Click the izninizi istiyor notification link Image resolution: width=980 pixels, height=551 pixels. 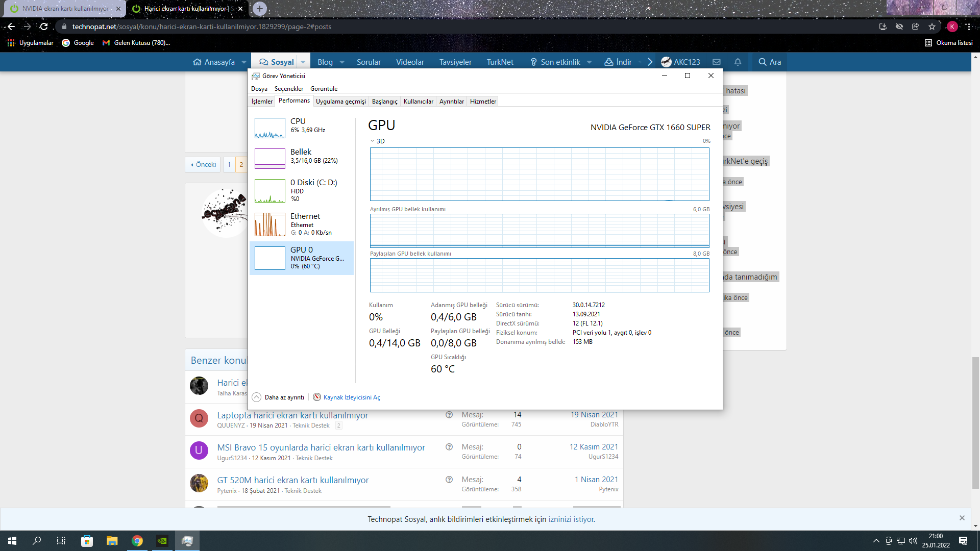(x=571, y=519)
